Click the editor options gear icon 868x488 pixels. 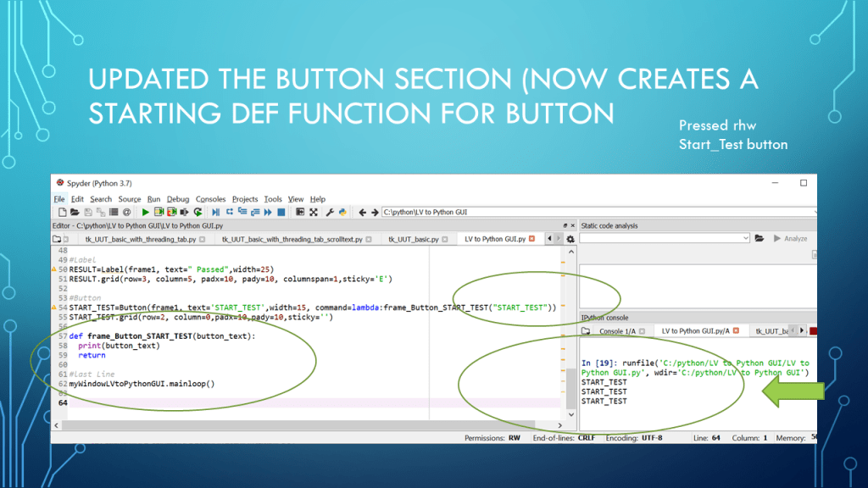point(570,239)
